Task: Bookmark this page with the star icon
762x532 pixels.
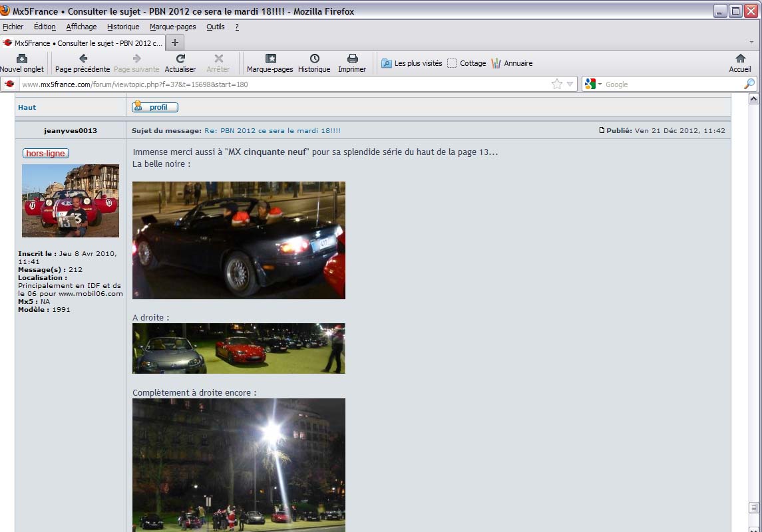Action: click(557, 84)
